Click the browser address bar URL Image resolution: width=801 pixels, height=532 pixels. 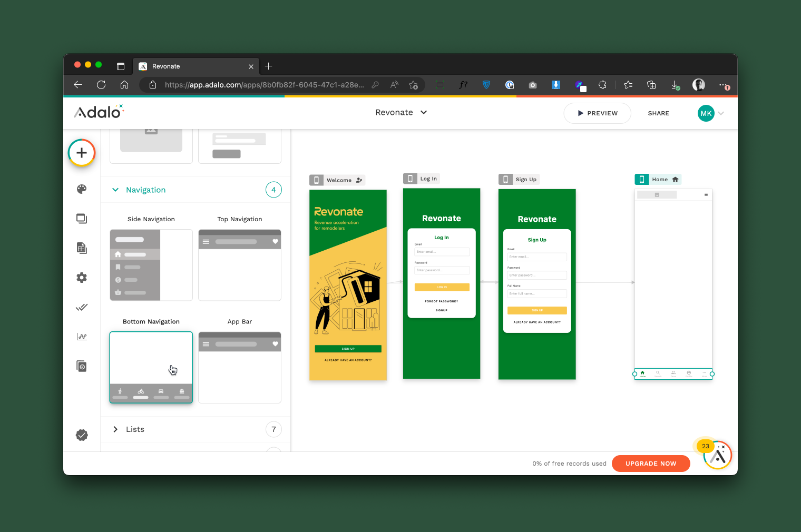264,85
